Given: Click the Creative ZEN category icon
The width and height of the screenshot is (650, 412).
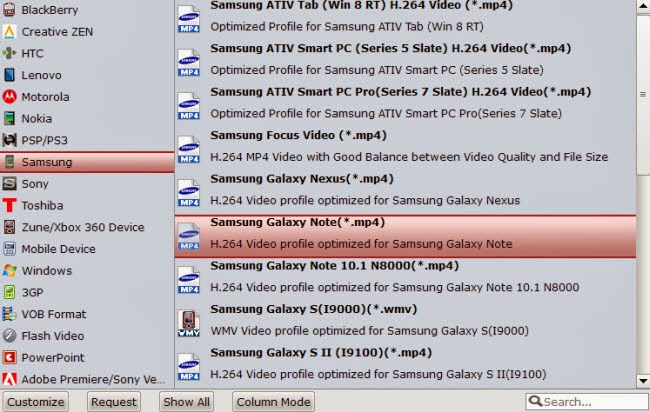Looking at the screenshot, I should (x=9, y=32).
